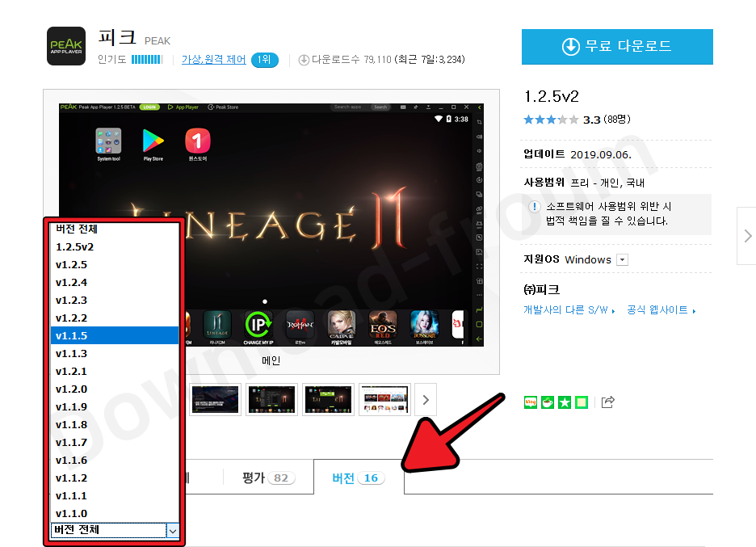Select version v1.2.4 from the list
The width and height of the screenshot is (756, 547).
tap(114, 283)
